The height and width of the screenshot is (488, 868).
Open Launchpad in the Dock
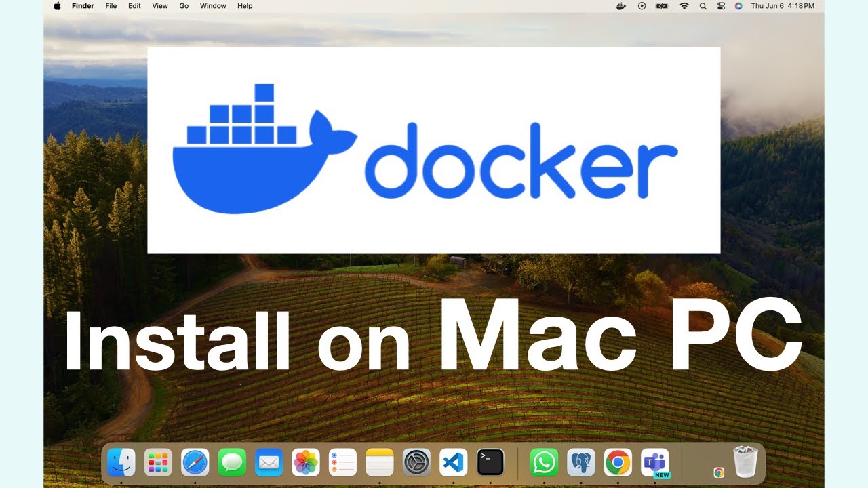[x=158, y=463]
